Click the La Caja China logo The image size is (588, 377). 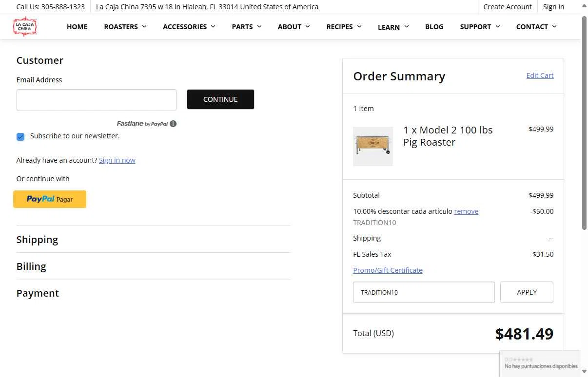click(x=25, y=26)
